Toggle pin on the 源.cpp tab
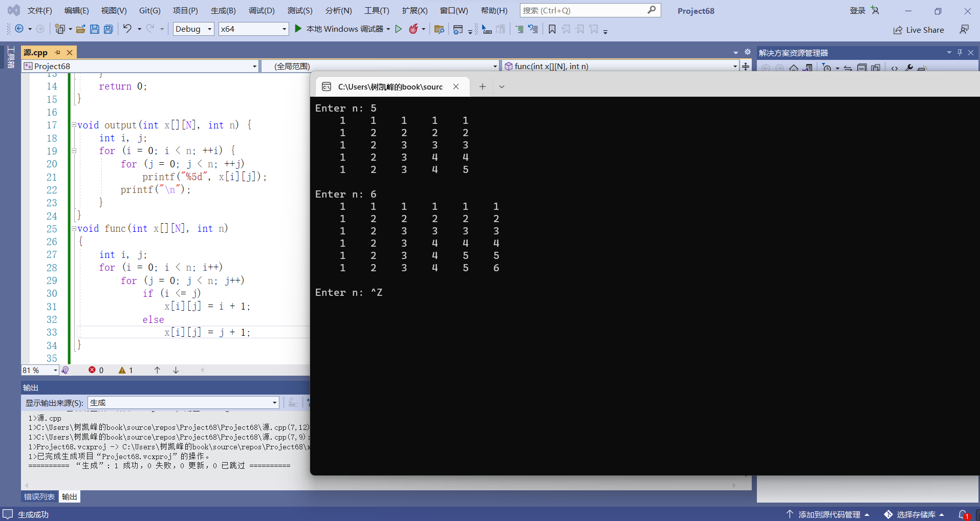Screen dimensions: 980x521 click(x=58, y=52)
